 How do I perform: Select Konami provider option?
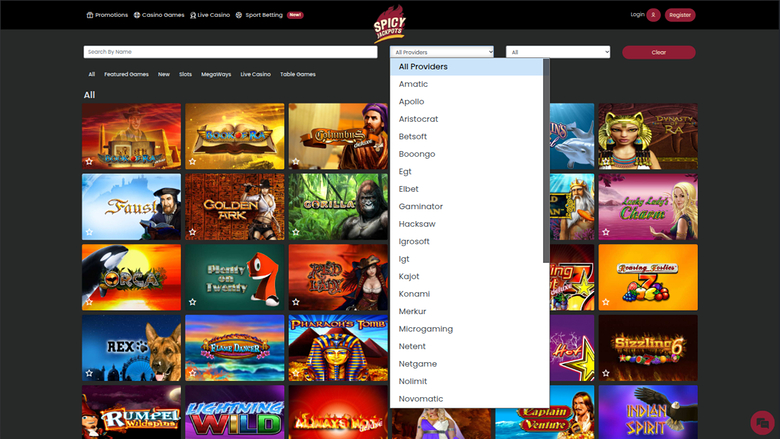(467, 294)
